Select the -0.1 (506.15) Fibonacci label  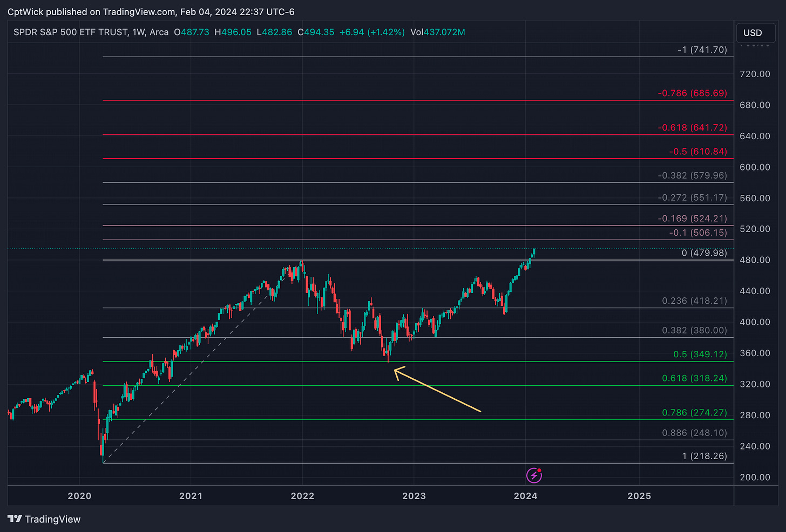698,233
